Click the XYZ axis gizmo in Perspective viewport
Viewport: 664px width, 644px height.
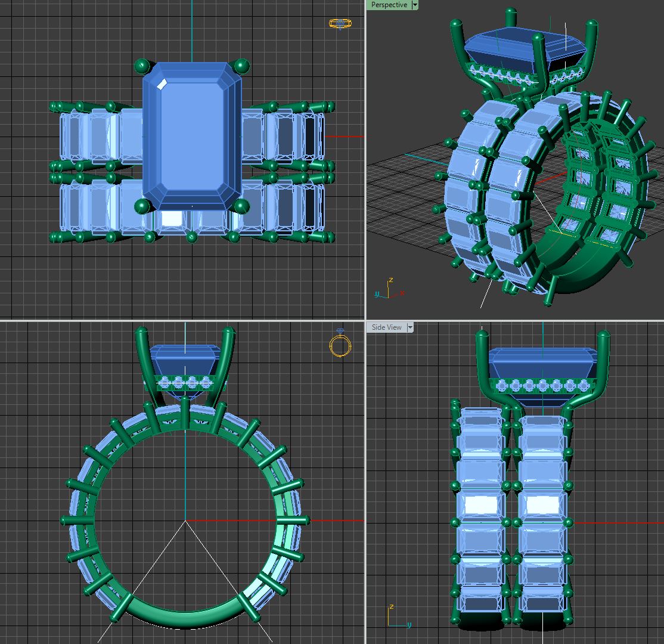pos(389,289)
